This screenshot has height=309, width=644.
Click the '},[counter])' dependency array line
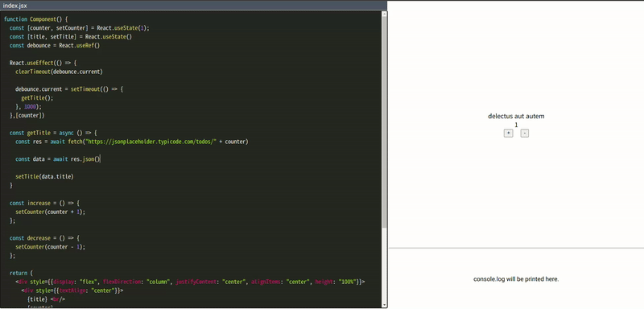coord(27,115)
